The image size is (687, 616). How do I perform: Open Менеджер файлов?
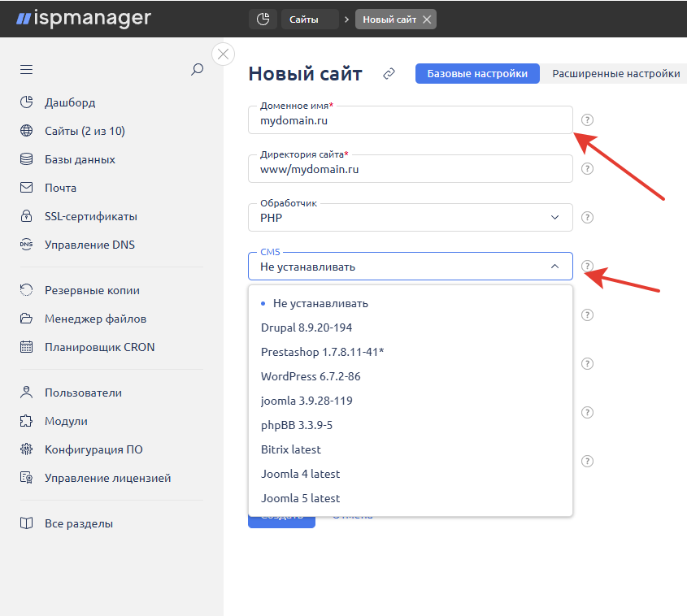[x=95, y=319]
